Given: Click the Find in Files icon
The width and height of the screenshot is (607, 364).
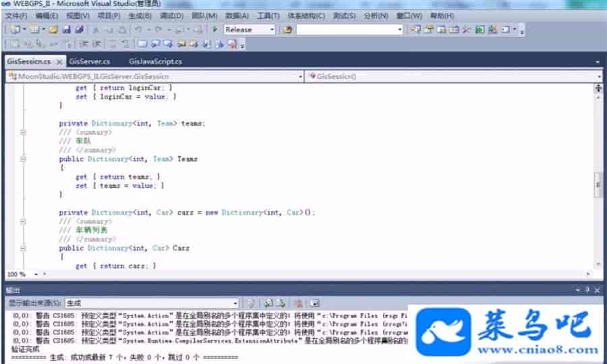Looking at the screenshot, I should [x=288, y=30].
